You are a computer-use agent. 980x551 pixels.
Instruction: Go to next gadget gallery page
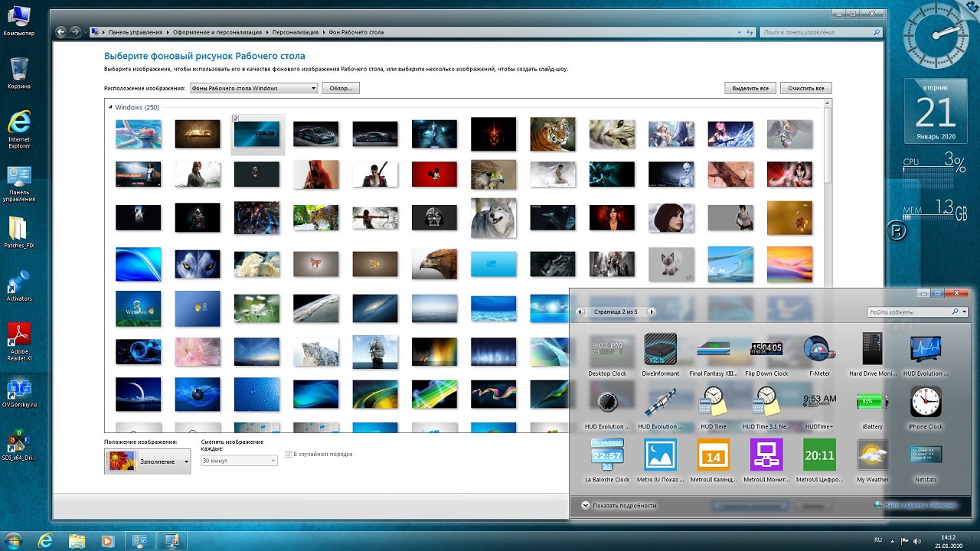[x=652, y=312]
